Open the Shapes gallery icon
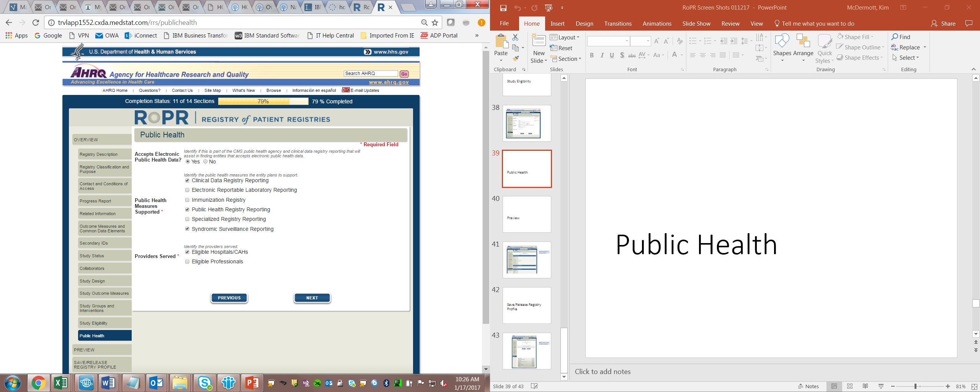The height and width of the screenshot is (392, 980). pyautogui.click(x=782, y=42)
